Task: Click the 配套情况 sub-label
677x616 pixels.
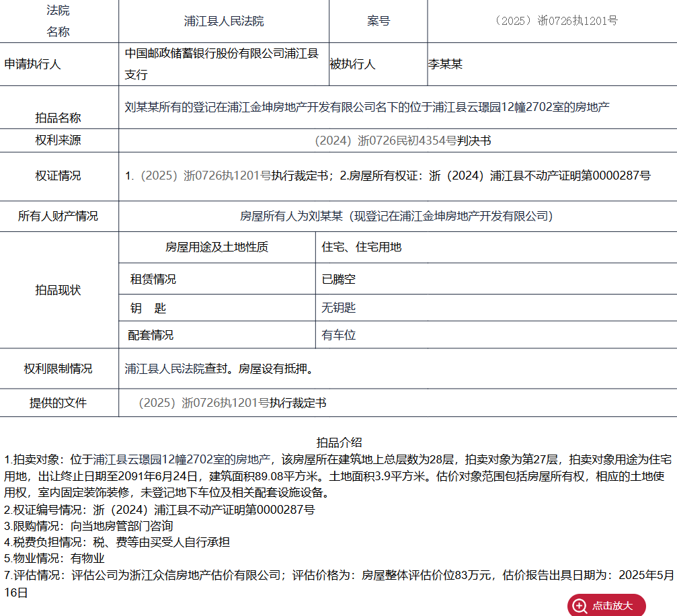Action: [151, 335]
